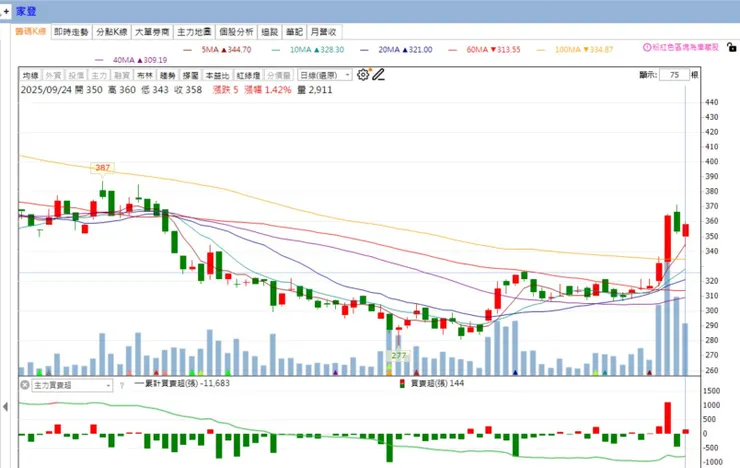Toggle the 布林 Bollinger overlay
740x468 pixels.
click(x=145, y=75)
